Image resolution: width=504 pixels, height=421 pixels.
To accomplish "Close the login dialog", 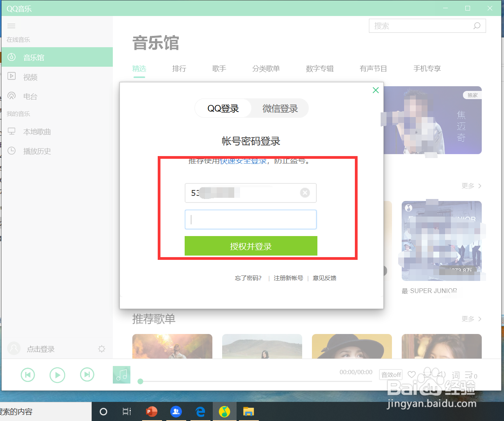I will point(376,90).
